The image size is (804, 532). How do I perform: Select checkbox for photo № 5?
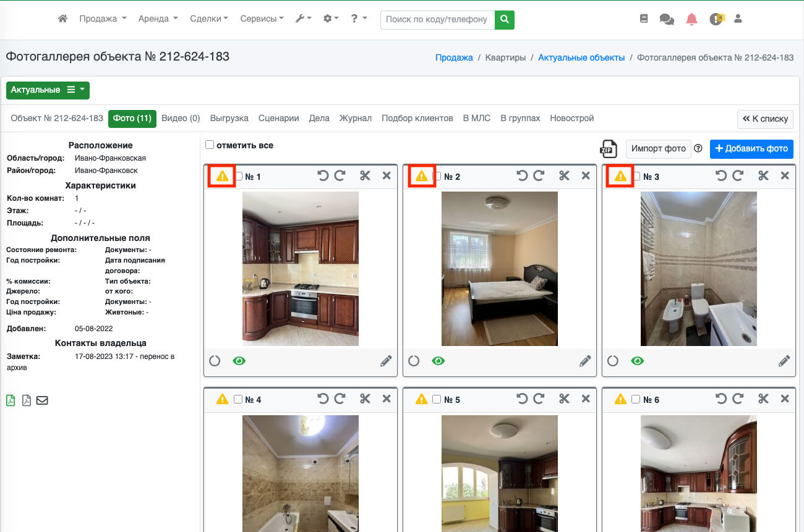click(x=437, y=400)
